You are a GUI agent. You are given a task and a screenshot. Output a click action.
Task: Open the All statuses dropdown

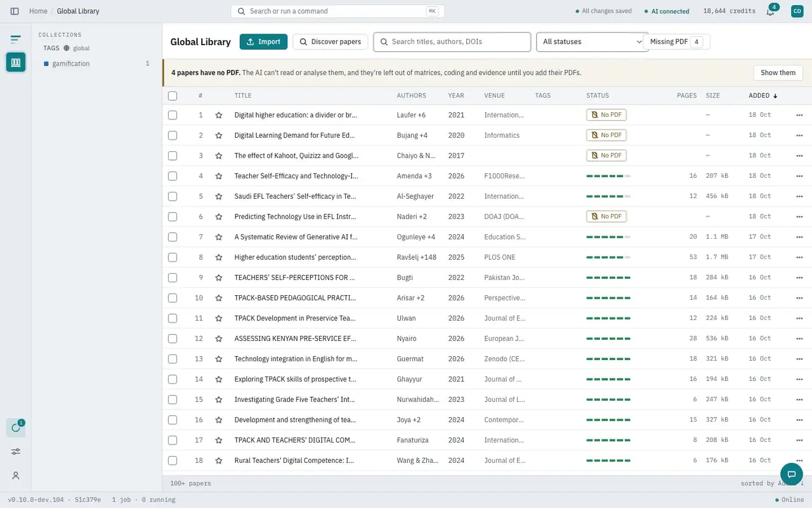click(591, 42)
